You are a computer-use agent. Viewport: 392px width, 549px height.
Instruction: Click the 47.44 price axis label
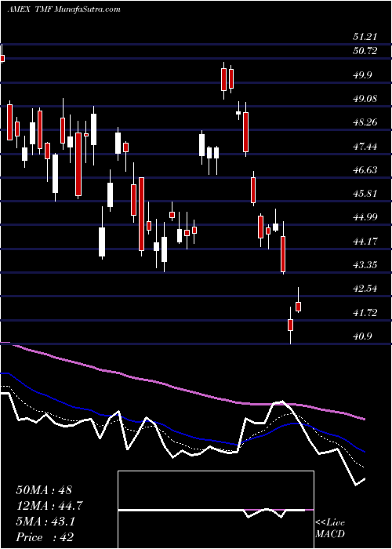[x=365, y=146]
